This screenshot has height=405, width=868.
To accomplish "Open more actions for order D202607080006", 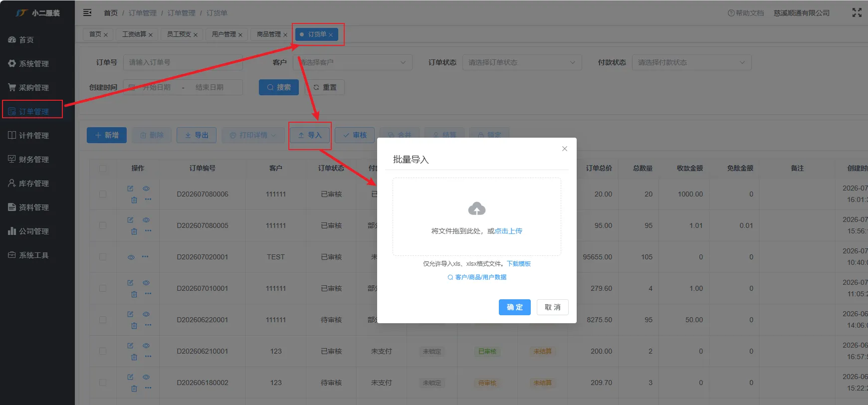I will coord(148,199).
